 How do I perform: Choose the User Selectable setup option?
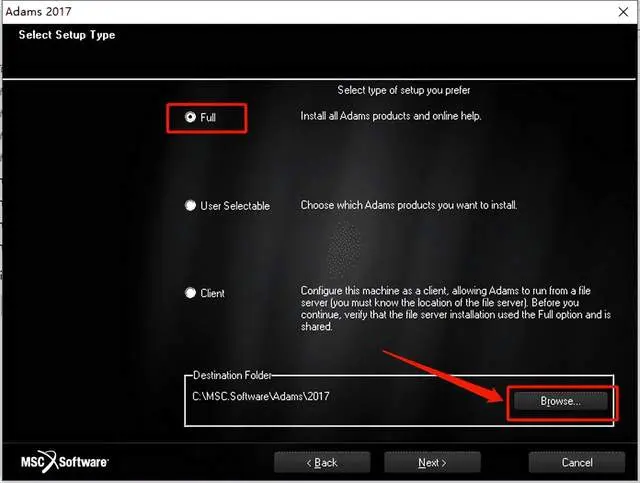(190, 205)
